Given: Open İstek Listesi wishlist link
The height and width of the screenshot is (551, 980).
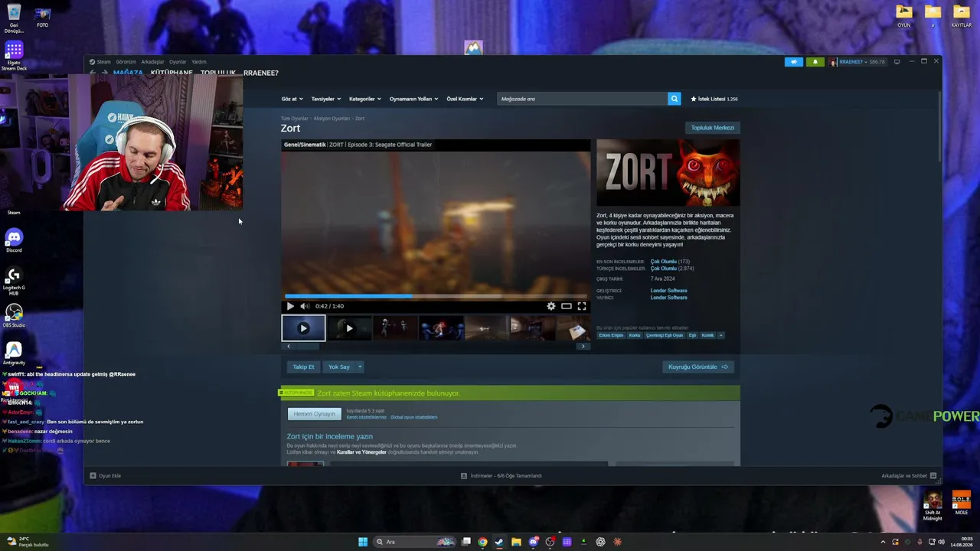Looking at the screenshot, I should (714, 99).
